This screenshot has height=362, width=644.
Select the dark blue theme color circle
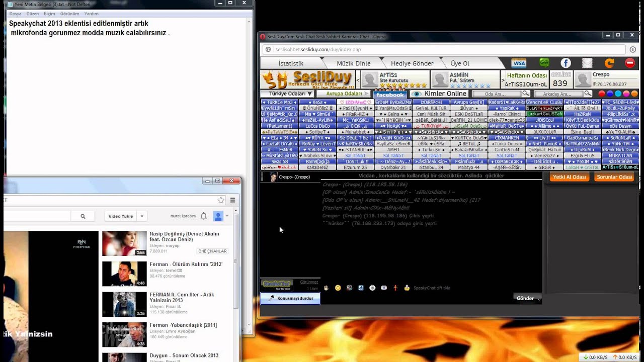pyautogui.click(x=610, y=94)
